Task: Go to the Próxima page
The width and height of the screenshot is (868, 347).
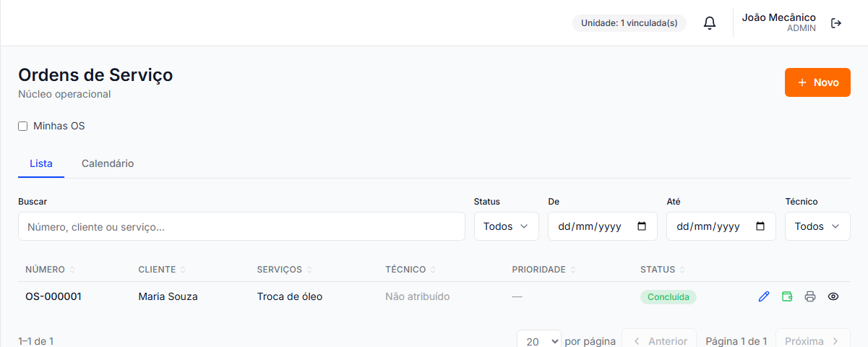Action: click(x=812, y=340)
